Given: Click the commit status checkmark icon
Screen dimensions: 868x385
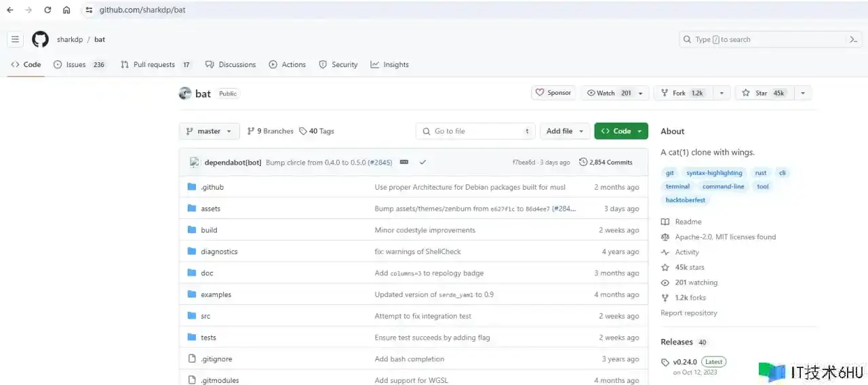Looking at the screenshot, I should point(422,163).
